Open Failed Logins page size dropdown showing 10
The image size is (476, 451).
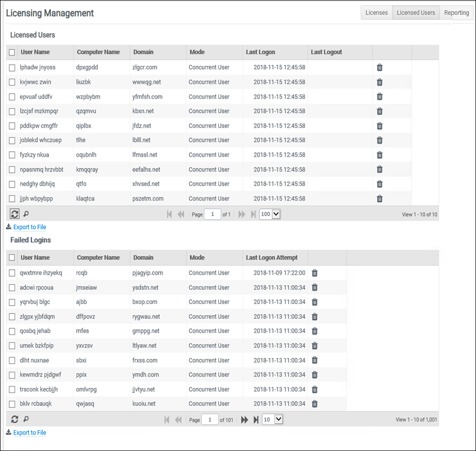[273, 420]
